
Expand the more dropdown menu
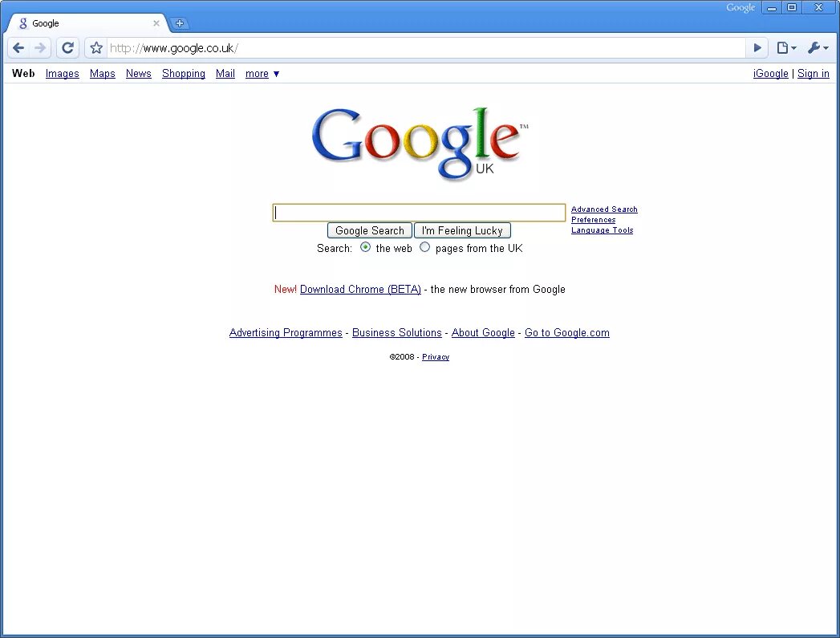point(262,73)
